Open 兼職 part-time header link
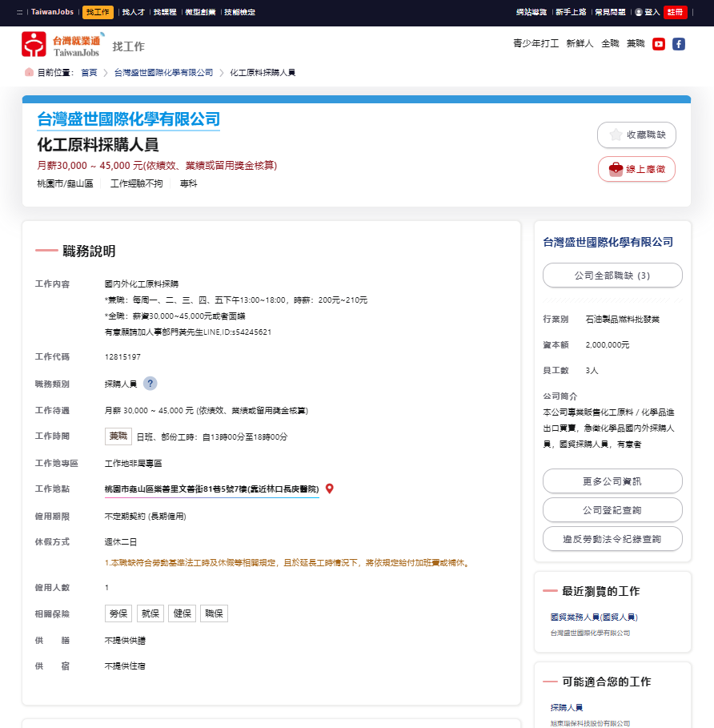This screenshot has width=714, height=728. point(636,43)
